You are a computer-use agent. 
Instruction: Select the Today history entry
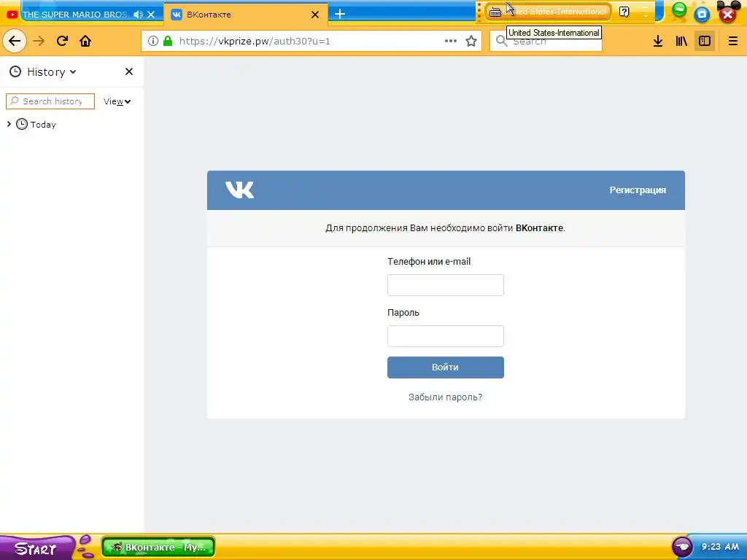[x=43, y=124]
